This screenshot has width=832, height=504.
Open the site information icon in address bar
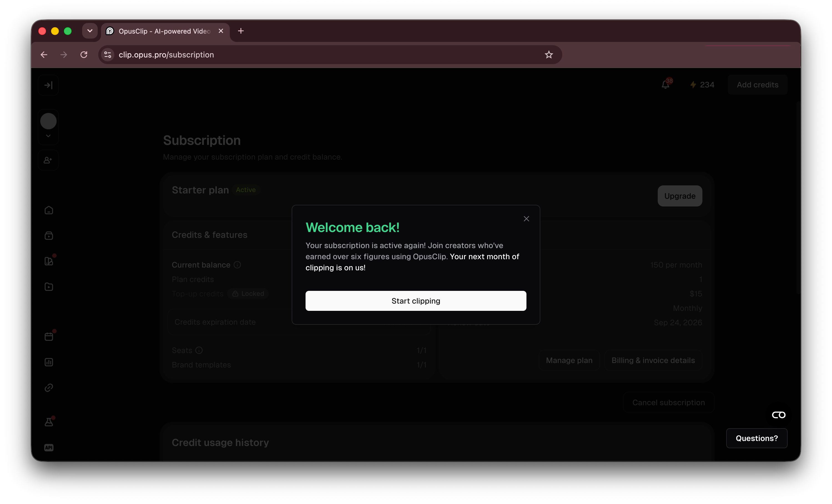[x=108, y=55]
